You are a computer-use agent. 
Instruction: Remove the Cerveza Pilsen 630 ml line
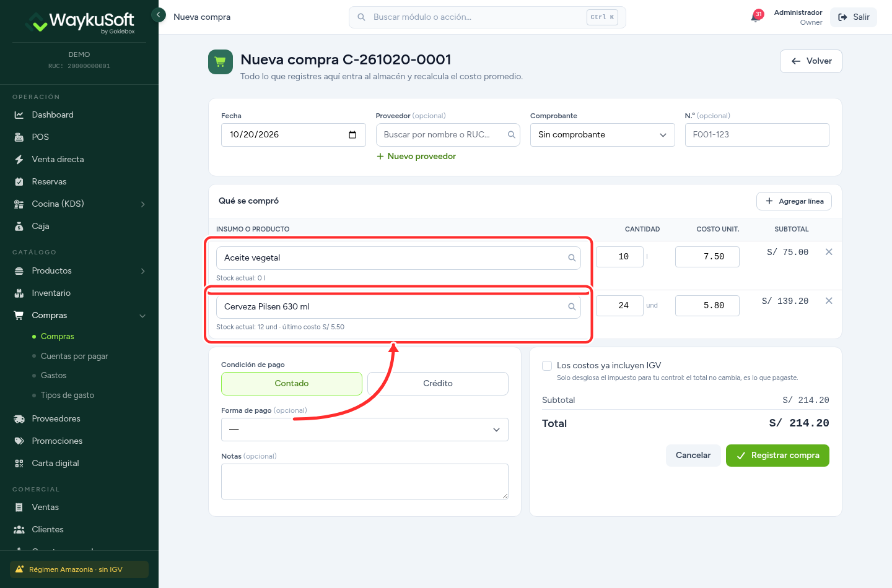pos(829,301)
